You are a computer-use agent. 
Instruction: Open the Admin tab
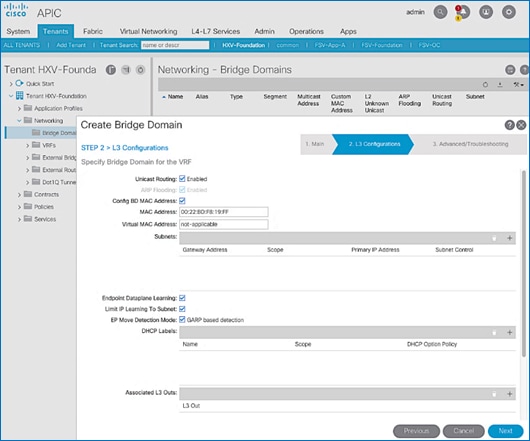click(x=264, y=31)
